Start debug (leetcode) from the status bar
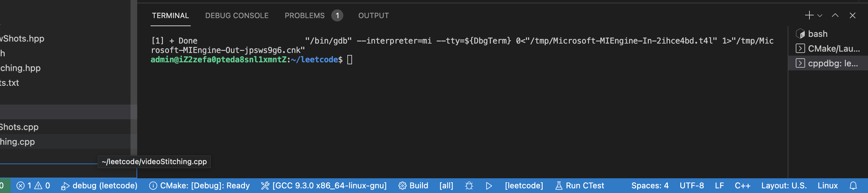Viewport: 868px width, 193px height. 99,186
